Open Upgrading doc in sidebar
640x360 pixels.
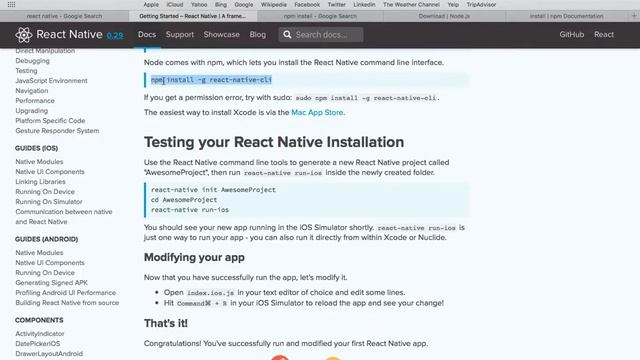click(31, 111)
